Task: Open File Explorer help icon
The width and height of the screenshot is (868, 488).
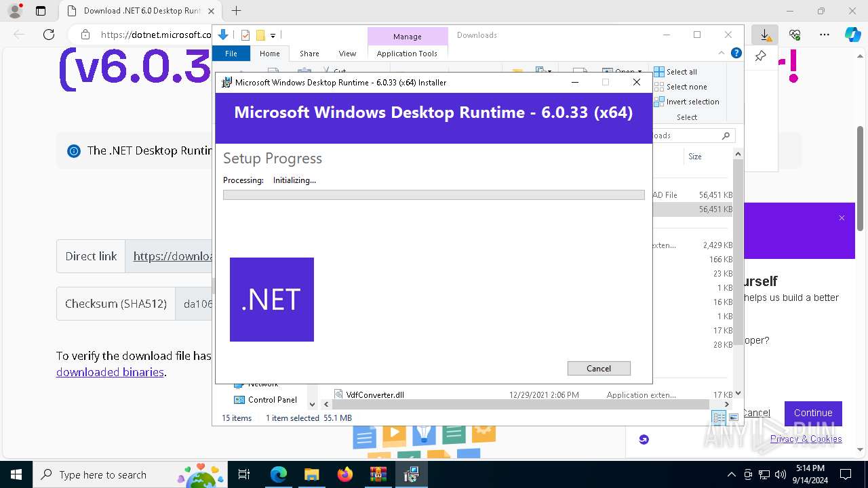Action: pos(736,54)
